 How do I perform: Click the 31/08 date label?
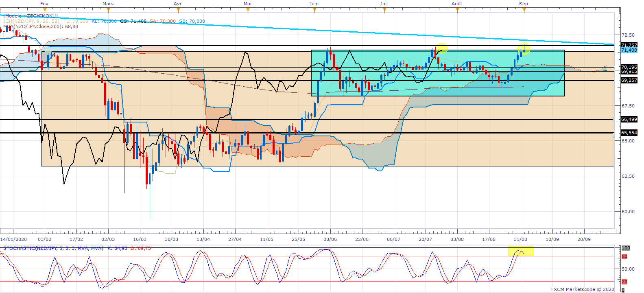coord(521,239)
